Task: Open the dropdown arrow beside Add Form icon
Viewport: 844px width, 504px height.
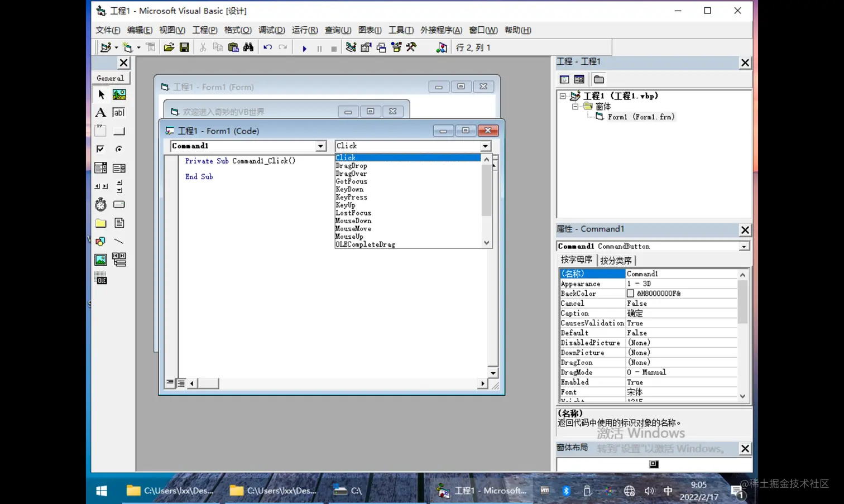Action: pos(138,48)
